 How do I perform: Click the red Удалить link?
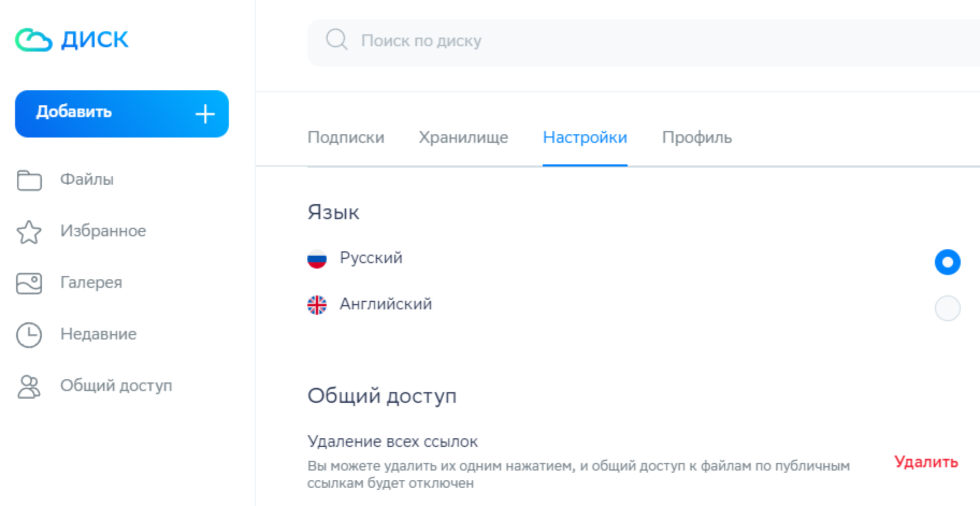926,462
